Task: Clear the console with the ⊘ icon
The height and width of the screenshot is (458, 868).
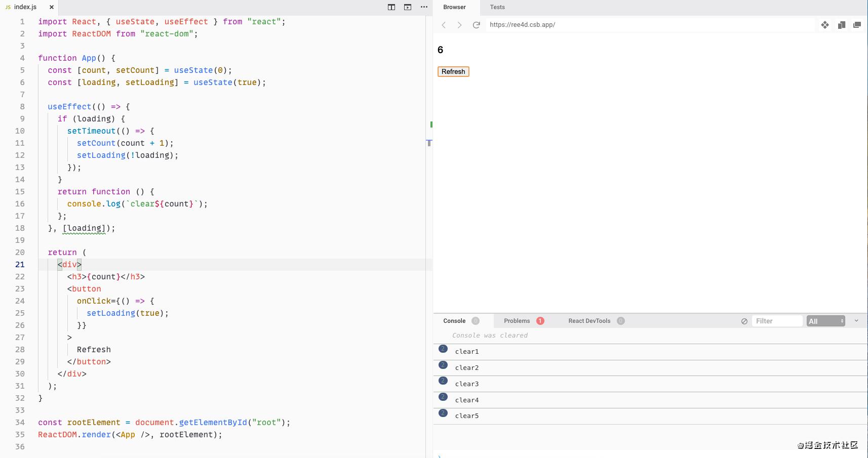Action: click(744, 320)
